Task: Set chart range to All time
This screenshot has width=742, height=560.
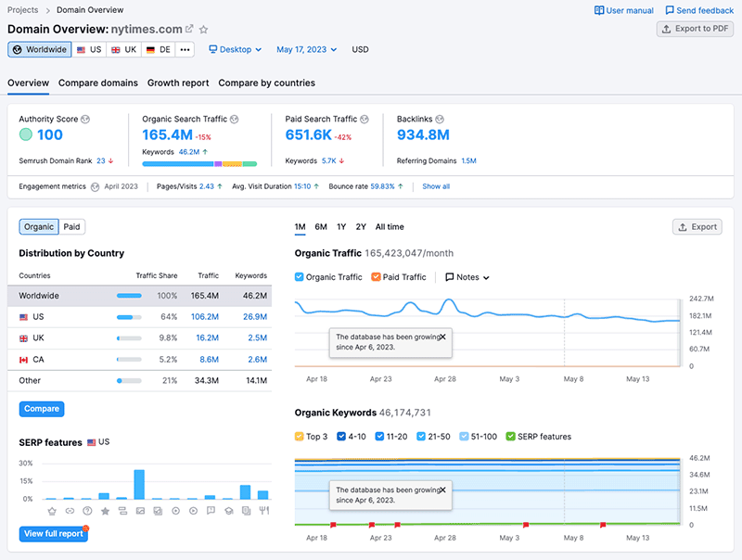Action: coord(390,227)
